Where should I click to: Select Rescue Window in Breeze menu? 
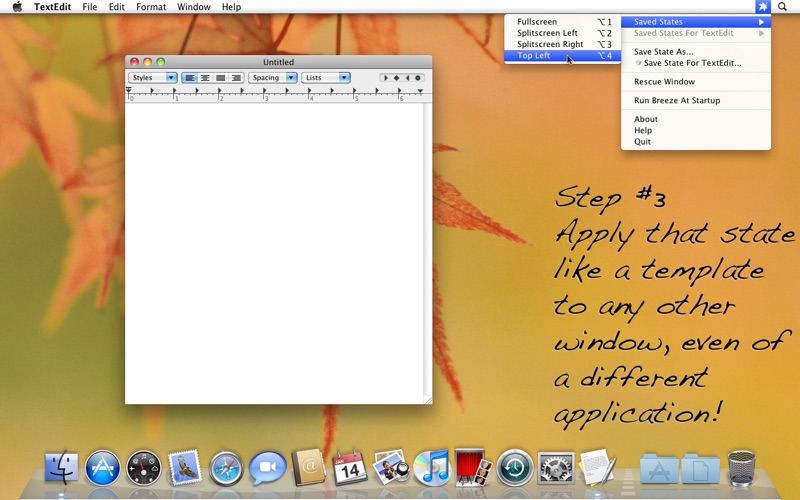[696, 82]
